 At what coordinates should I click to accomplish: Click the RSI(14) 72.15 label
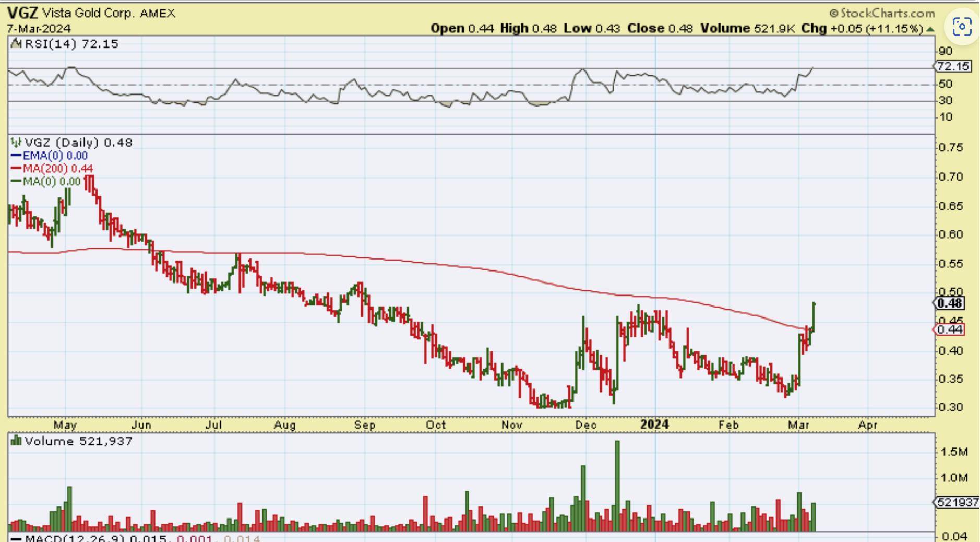point(72,44)
